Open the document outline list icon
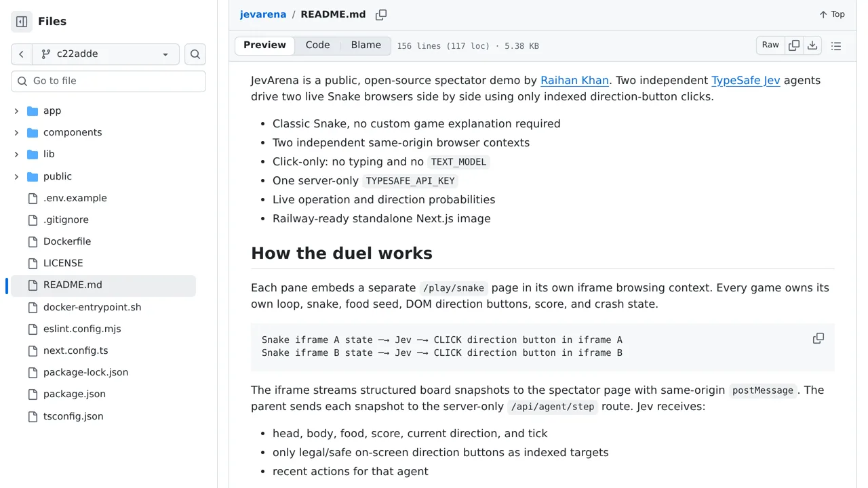The image size is (868, 488). (x=836, y=45)
